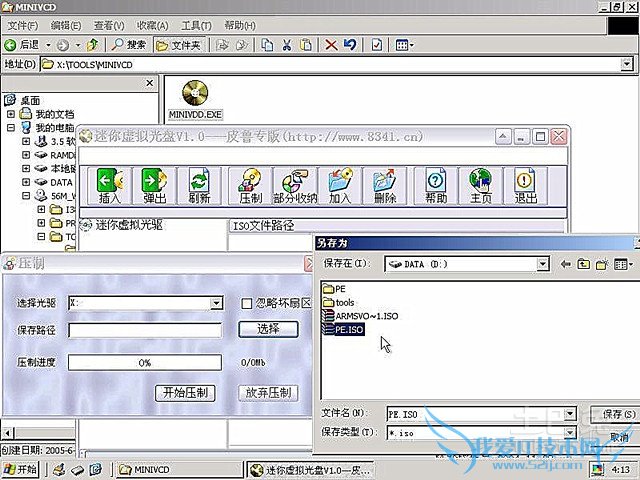640x480 pixels.
Task: Click the Explorer forward arrow icon
Action: pos(63,45)
